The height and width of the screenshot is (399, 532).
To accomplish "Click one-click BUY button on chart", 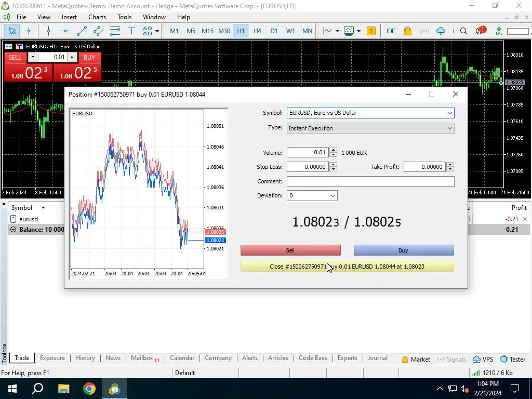I will pyautogui.click(x=89, y=57).
